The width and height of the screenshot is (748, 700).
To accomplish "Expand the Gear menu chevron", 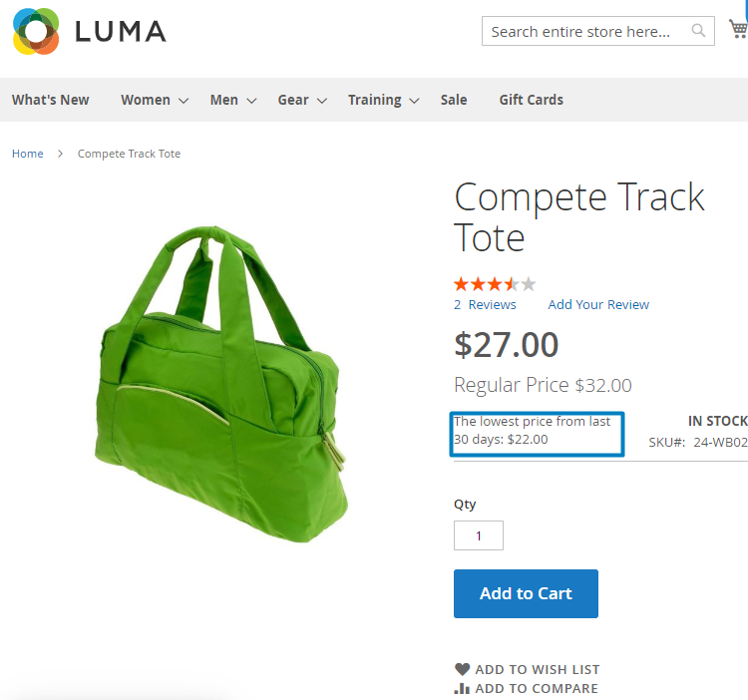I will tap(322, 101).
